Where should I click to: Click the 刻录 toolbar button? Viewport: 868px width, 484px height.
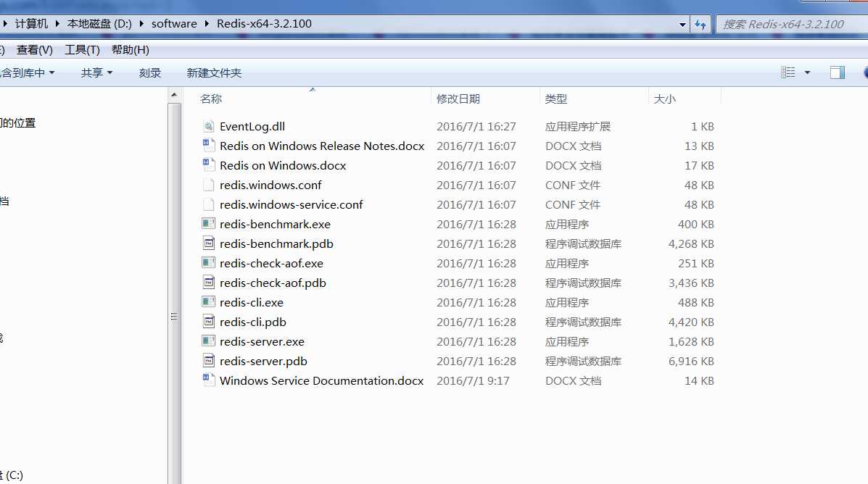(x=149, y=72)
